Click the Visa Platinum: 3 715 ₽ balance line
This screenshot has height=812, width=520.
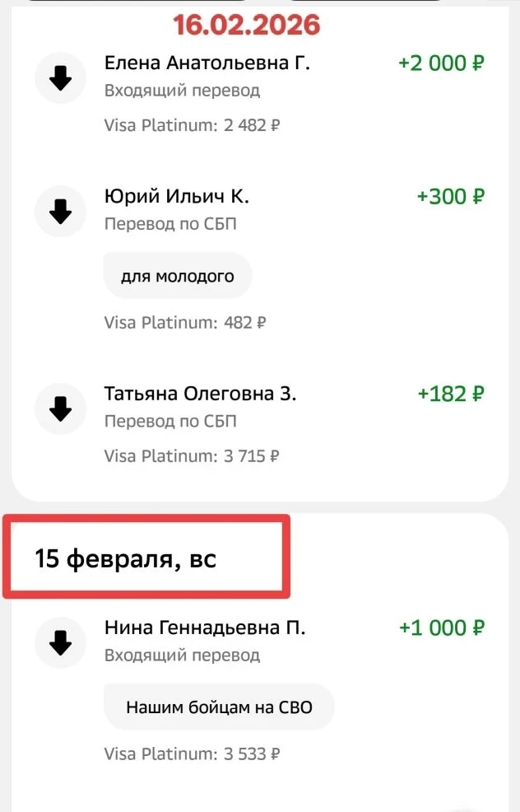pos(192,455)
